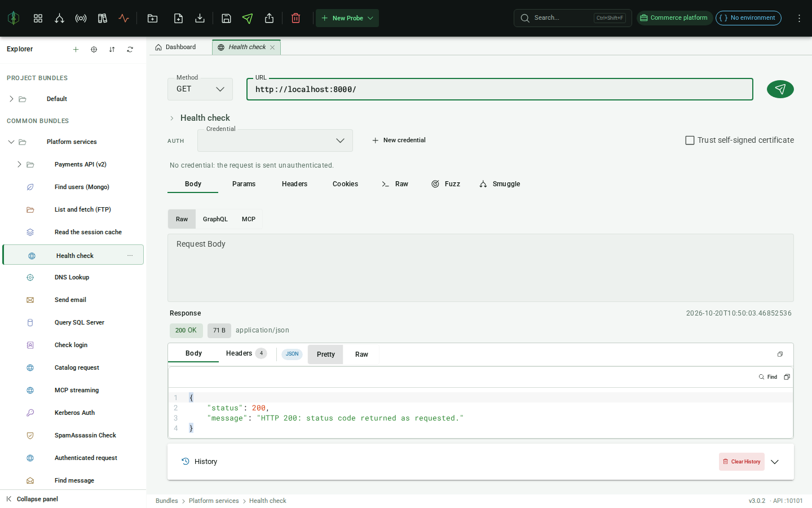Image resolution: width=812 pixels, height=508 pixels.
Task: Expand the History panel chevron
Action: click(x=775, y=462)
